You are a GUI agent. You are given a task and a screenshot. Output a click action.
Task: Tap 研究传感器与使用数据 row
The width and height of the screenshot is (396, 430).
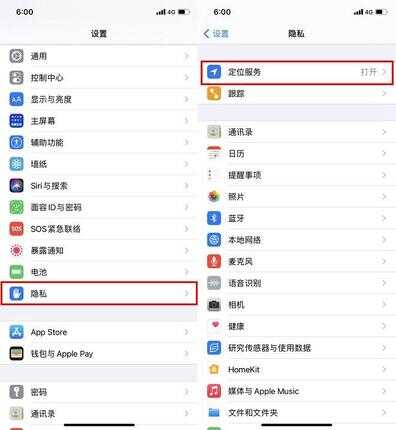pyautogui.click(x=297, y=348)
